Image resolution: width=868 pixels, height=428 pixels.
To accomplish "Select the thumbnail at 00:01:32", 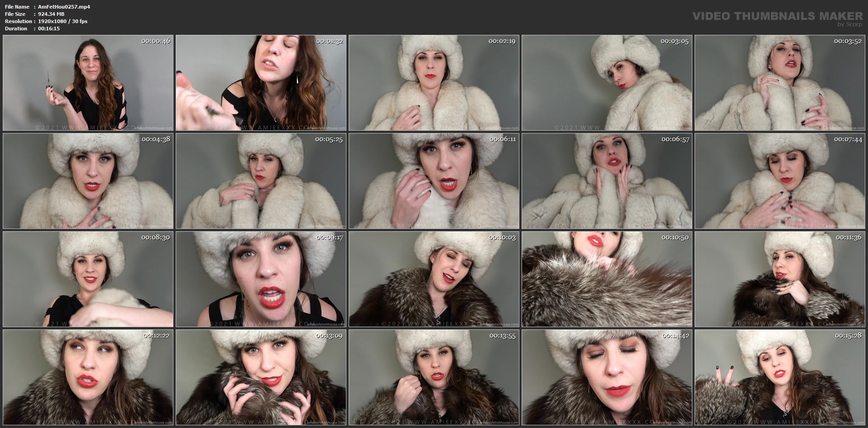I will [261, 83].
